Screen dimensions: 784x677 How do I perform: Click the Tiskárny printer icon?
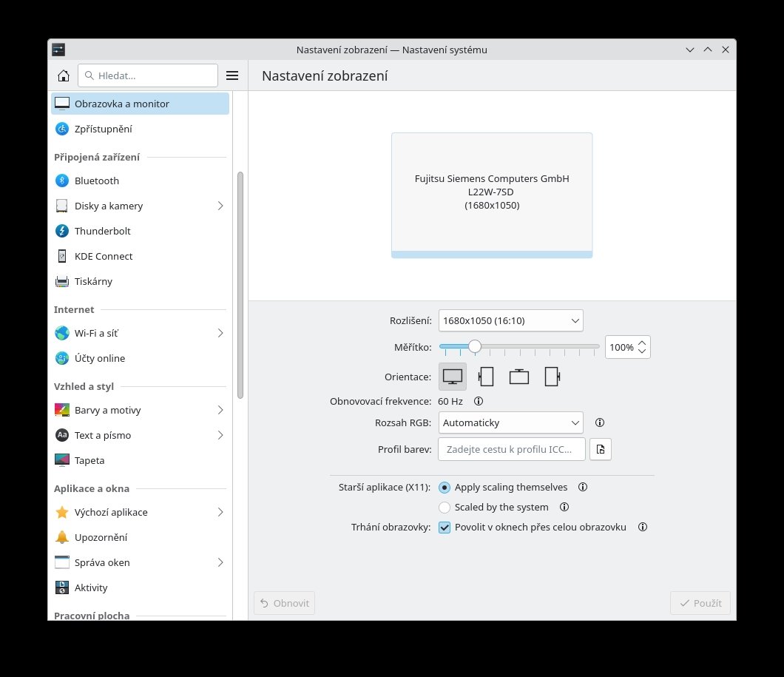[62, 281]
